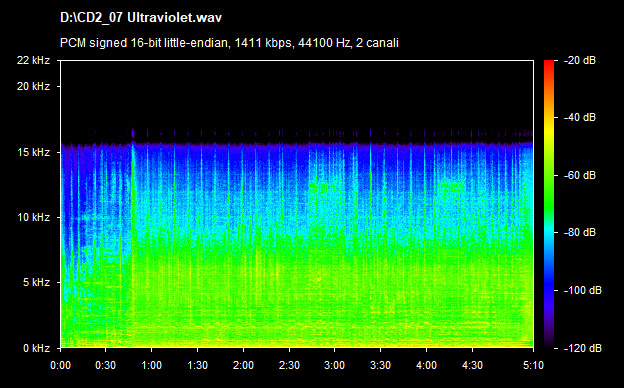The width and height of the screenshot is (624, 388).
Task: Click the 4:30 time axis label
Action: tap(472, 365)
